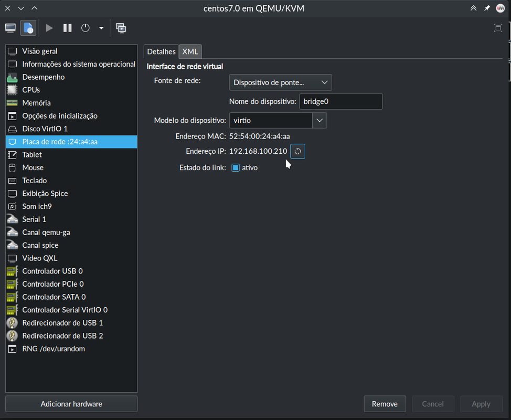Switch to fullscreen mode icon
The image size is (511, 420).
(x=498, y=28)
